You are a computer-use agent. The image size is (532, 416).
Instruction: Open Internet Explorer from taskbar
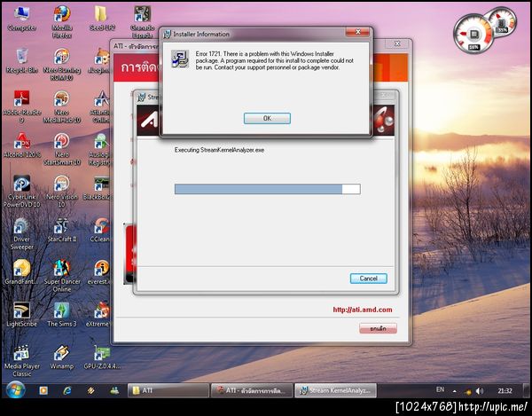(x=67, y=390)
